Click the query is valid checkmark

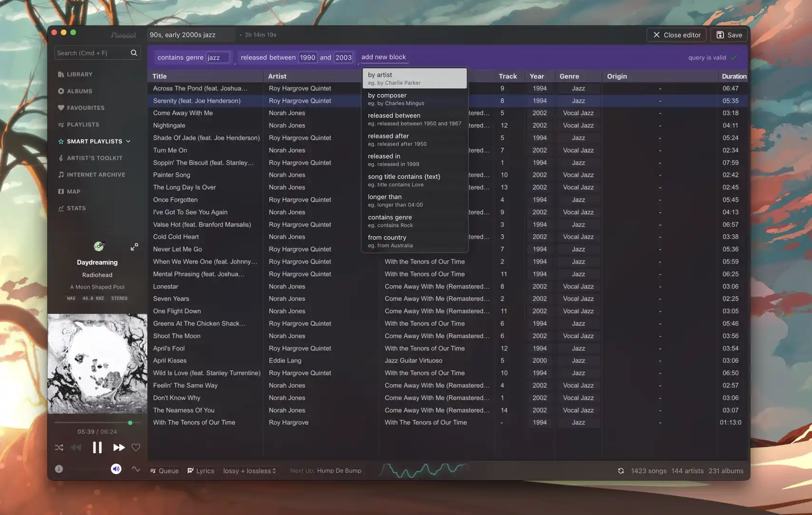[734, 58]
